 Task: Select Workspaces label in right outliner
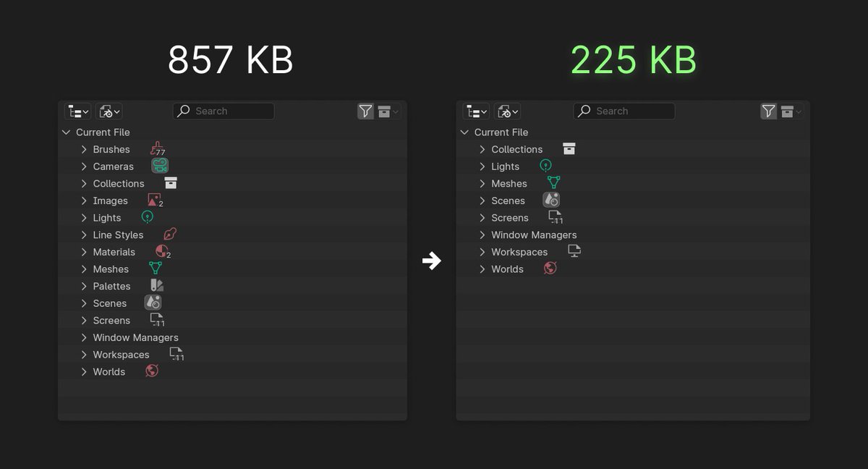pos(519,252)
